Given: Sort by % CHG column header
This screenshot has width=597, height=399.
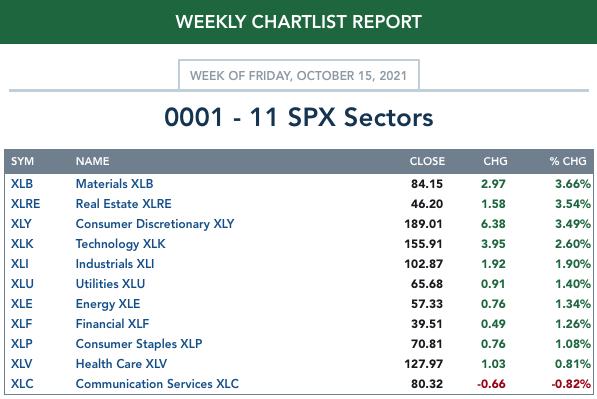Looking at the screenshot, I should pos(568,161).
